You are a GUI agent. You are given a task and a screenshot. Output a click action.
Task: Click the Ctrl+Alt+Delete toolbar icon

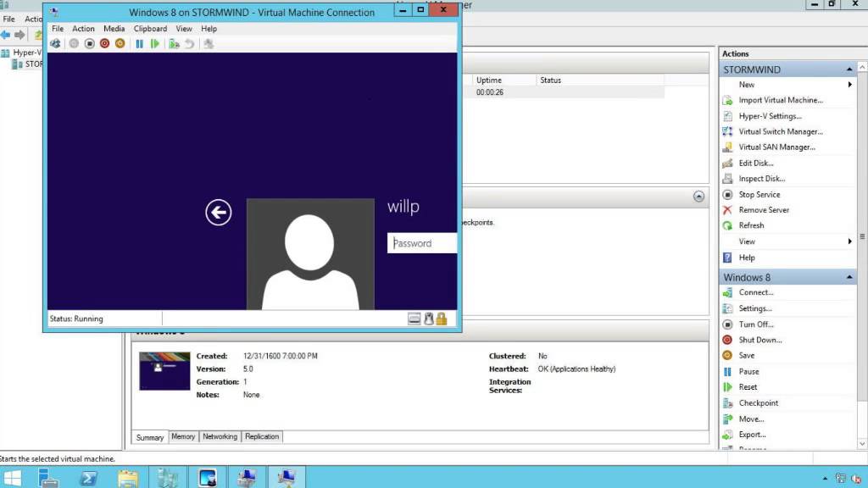click(55, 44)
